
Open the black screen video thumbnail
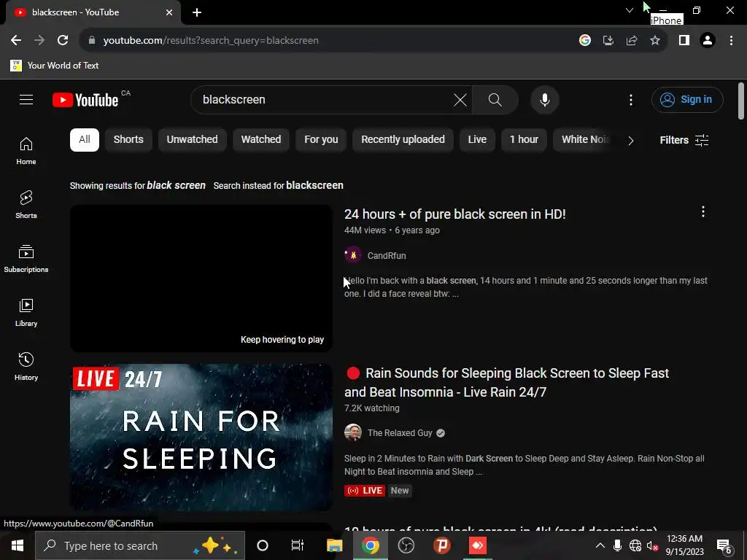tap(201, 279)
